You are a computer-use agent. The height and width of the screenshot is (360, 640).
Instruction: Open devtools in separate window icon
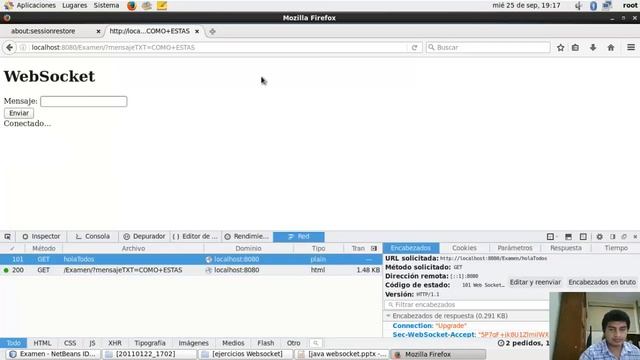[624, 236]
